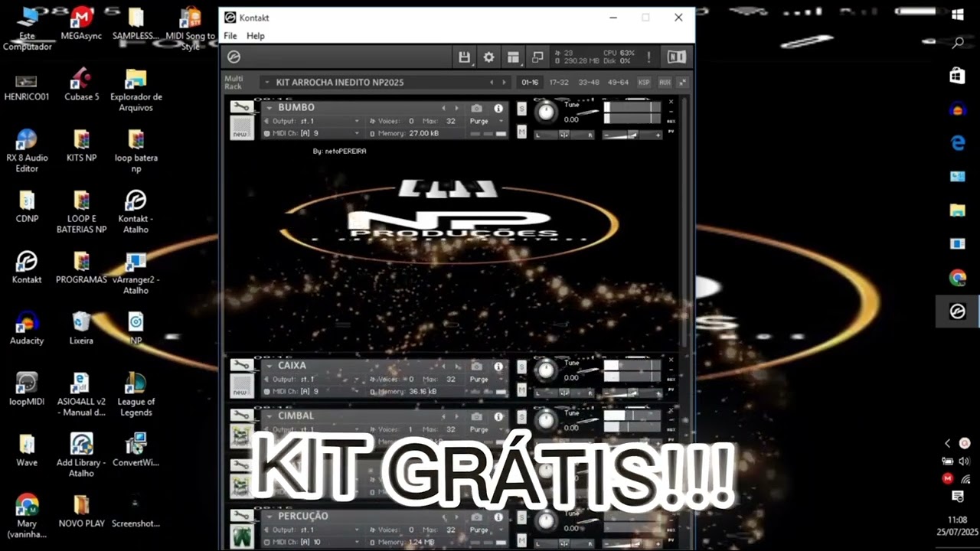Click CIMBAL snapshot camera icon
Image resolution: width=980 pixels, height=551 pixels.
pyautogui.click(x=477, y=416)
